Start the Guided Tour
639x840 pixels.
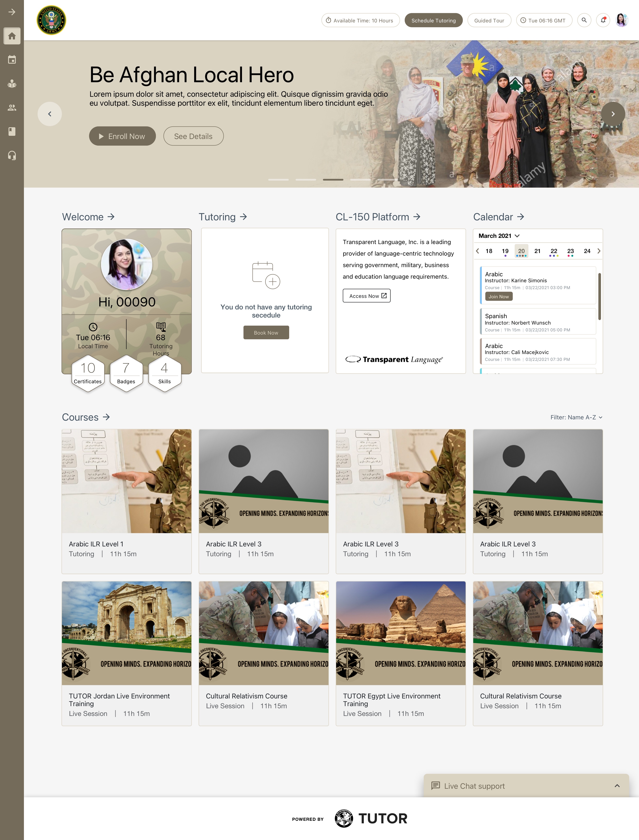click(x=489, y=20)
